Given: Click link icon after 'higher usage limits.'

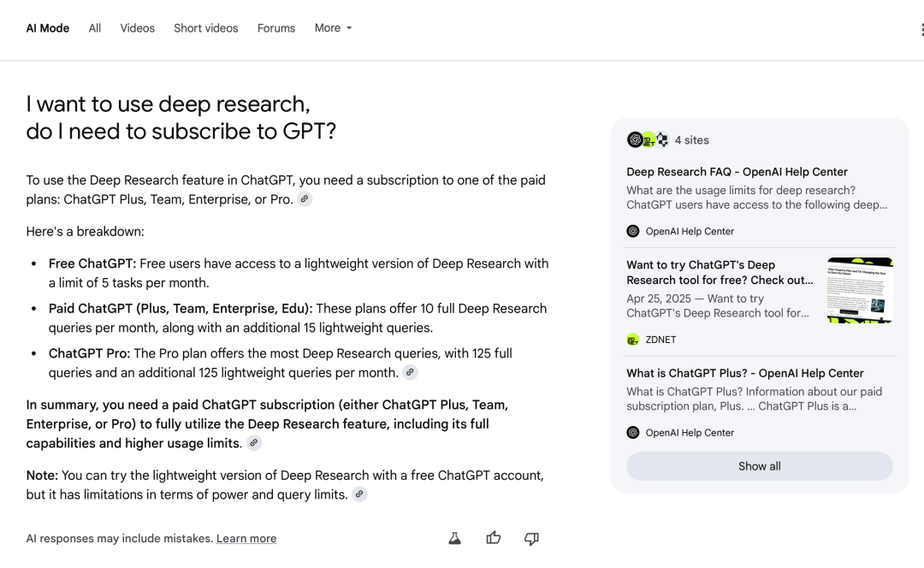Looking at the screenshot, I should coord(254,443).
